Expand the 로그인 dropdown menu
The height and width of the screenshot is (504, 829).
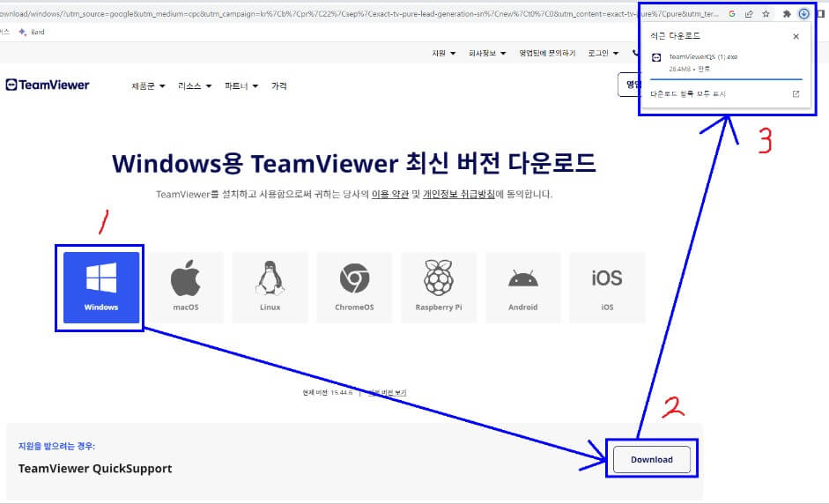pyautogui.click(x=603, y=53)
